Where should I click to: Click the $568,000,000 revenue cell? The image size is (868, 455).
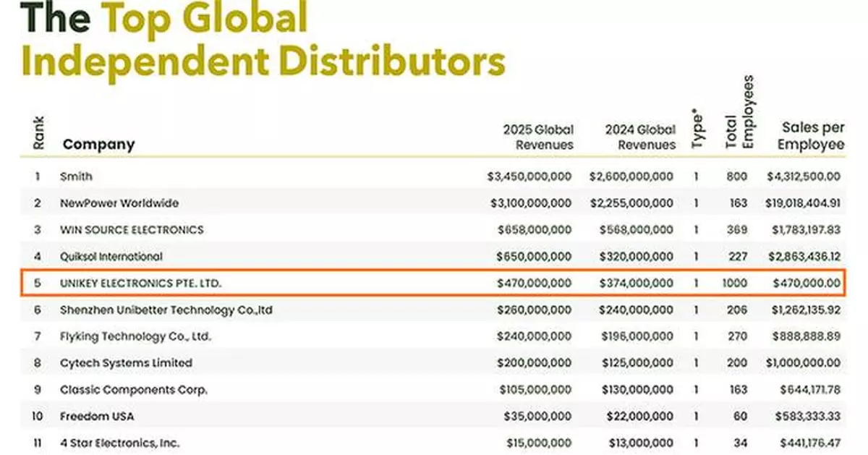tap(637, 230)
